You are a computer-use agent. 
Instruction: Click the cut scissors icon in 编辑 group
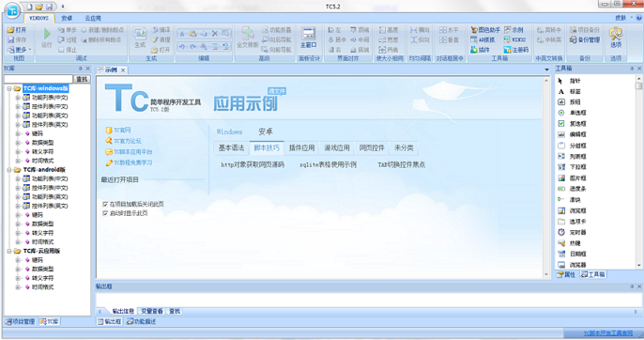pos(182,34)
